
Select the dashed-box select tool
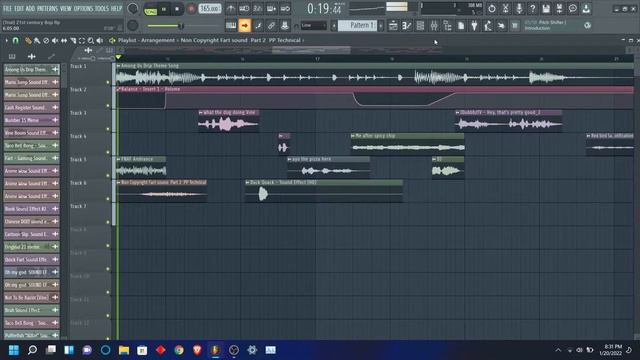(x=82, y=40)
